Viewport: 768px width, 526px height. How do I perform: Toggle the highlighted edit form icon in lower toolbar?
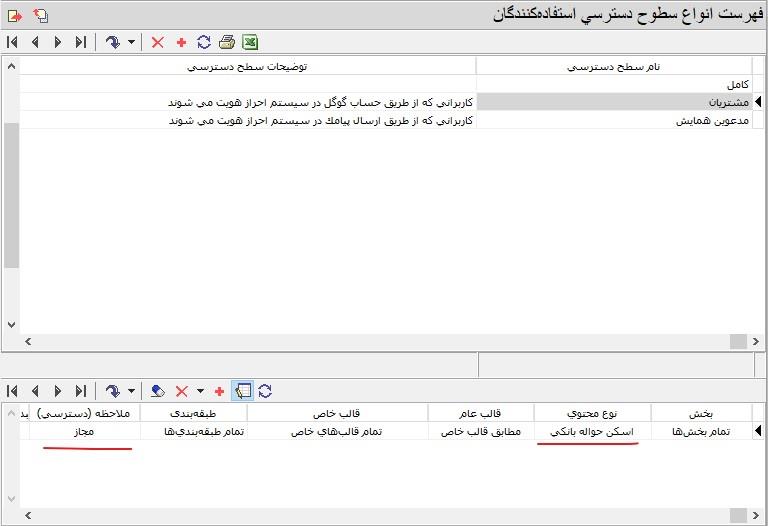coord(242,391)
